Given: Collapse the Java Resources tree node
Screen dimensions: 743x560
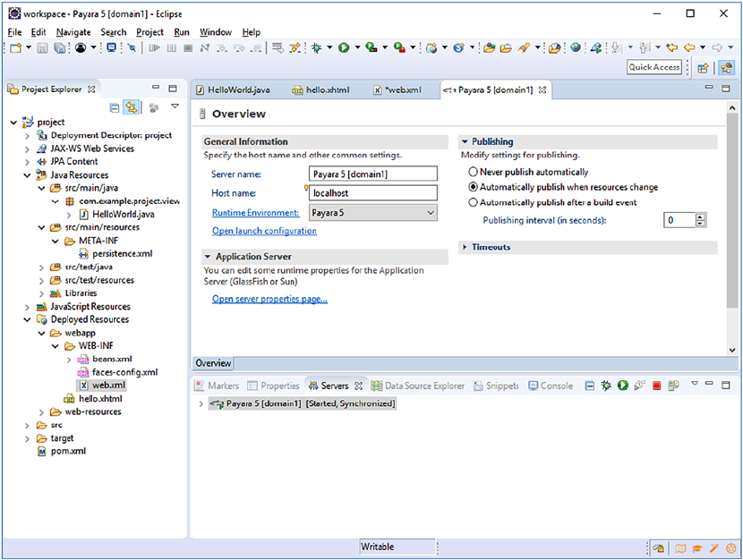Looking at the screenshot, I should [x=27, y=175].
